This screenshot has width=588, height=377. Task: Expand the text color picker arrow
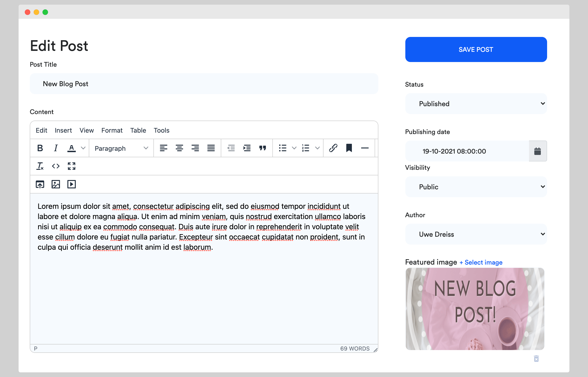[83, 148]
